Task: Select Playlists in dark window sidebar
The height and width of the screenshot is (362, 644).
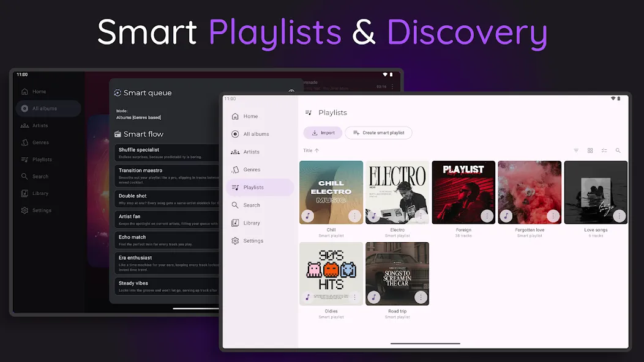Action: coord(48,159)
